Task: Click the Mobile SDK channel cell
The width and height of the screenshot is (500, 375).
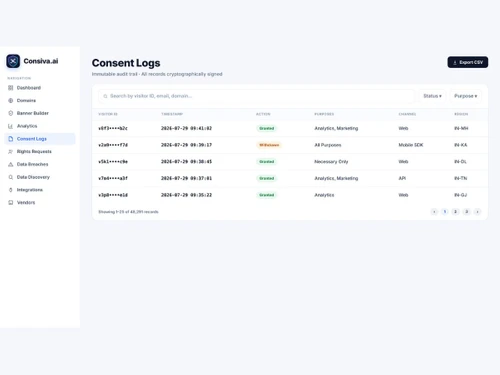Action: (411, 145)
